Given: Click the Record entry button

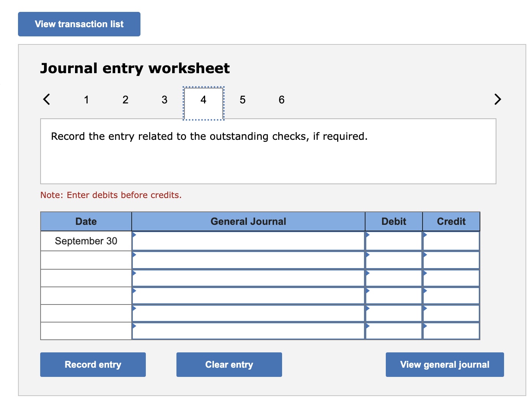Looking at the screenshot, I should [x=93, y=365].
